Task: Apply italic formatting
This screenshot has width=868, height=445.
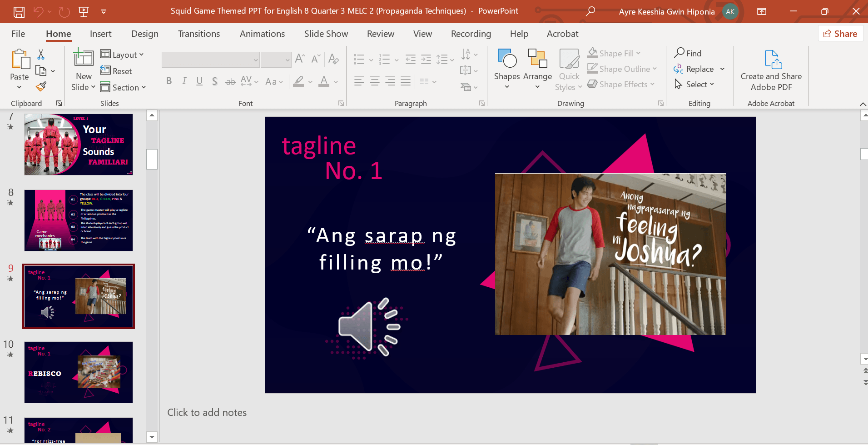Action: coord(184,81)
